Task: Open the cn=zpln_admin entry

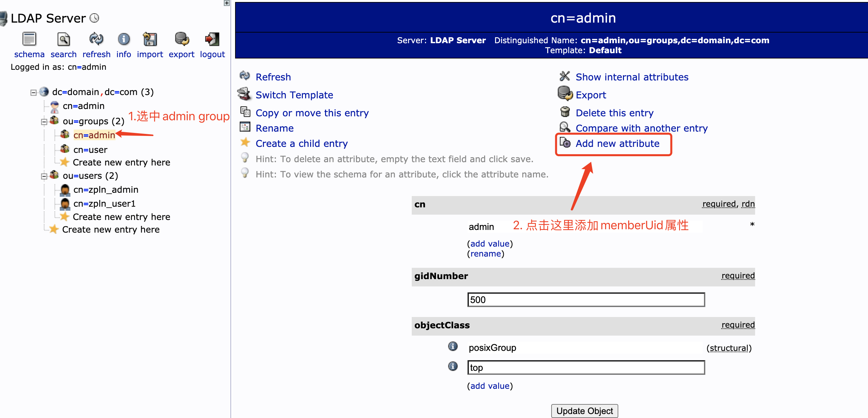Action: (x=106, y=190)
